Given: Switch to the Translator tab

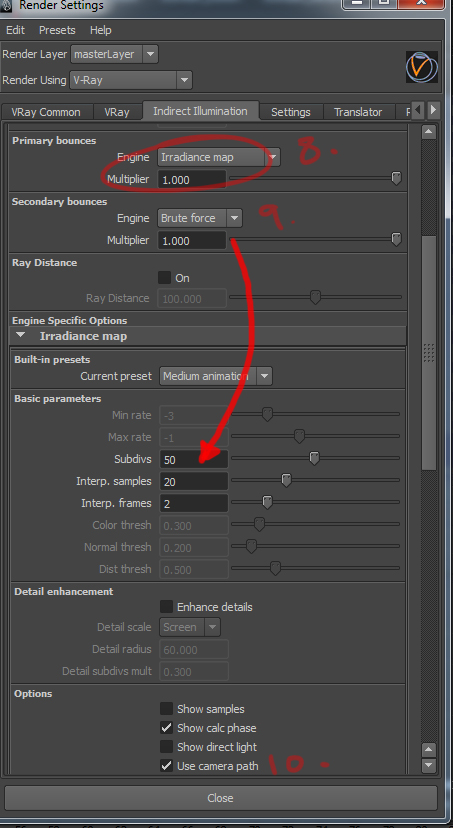Looking at the screenshot, I should point(358,112).
